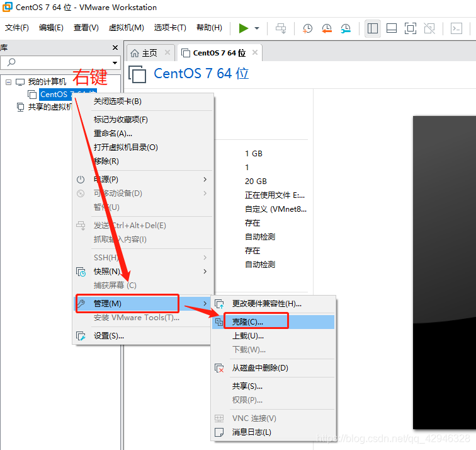Click the send Ctrl+Alt+Del toolbar icon

pos(281,28)
